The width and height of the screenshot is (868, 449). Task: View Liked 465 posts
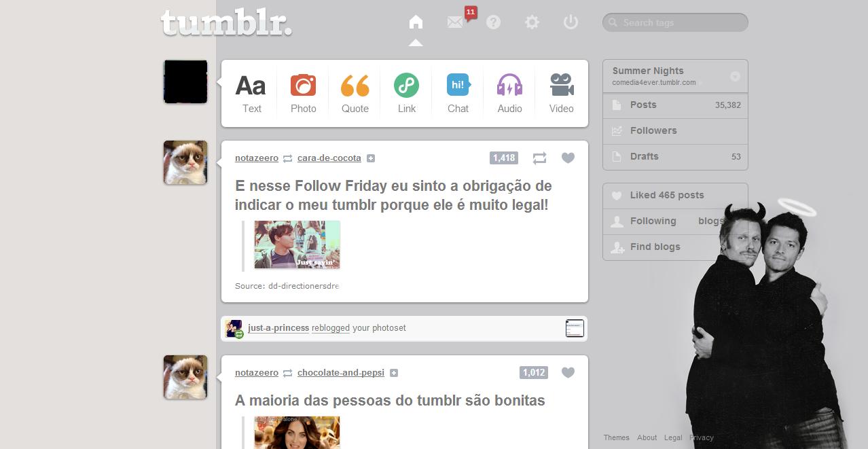(675, 196)
